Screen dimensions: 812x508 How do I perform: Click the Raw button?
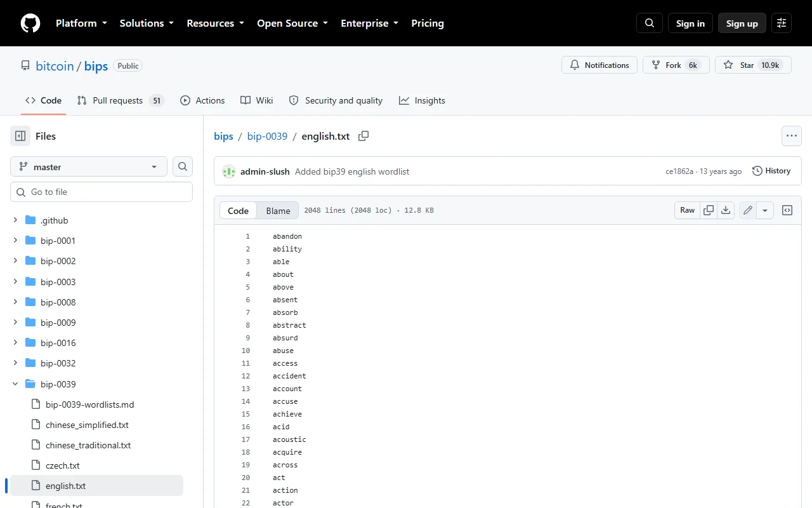tap(688, 210)
